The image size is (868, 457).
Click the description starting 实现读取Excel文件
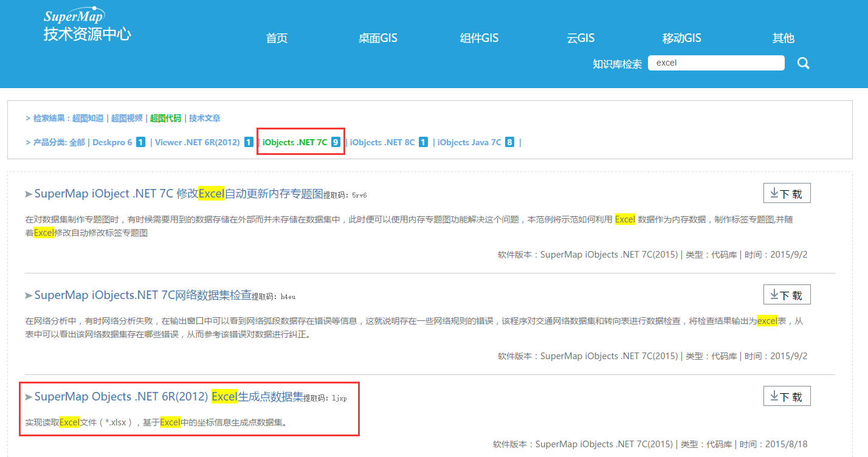(x=156, y=422)
